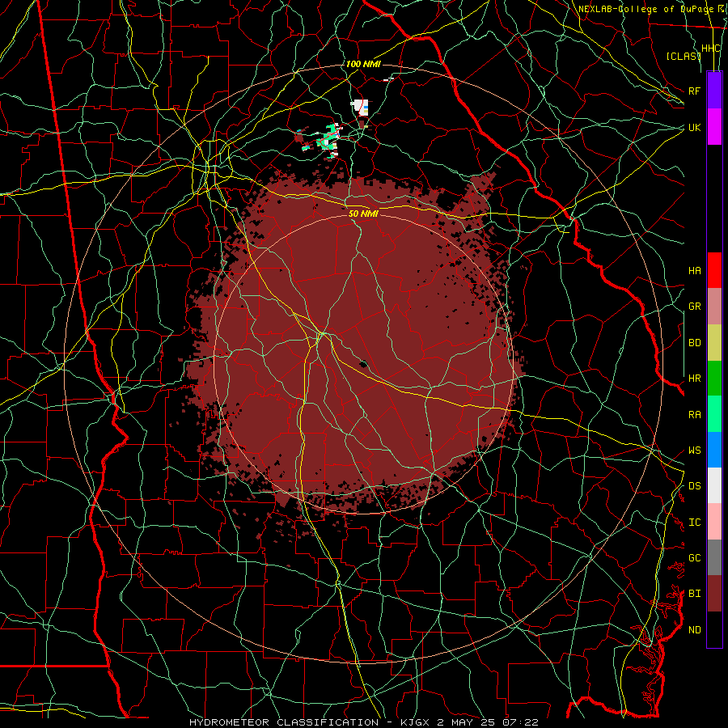The width and height of the screenshot is (728, 728).
Task: Click the WS legend label
Action: tap(695, 451)
